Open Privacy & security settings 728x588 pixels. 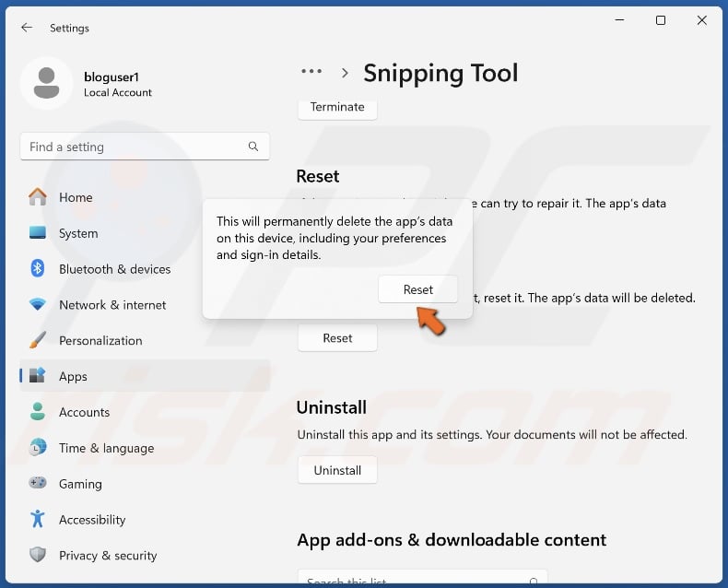[x=145, y=555]
